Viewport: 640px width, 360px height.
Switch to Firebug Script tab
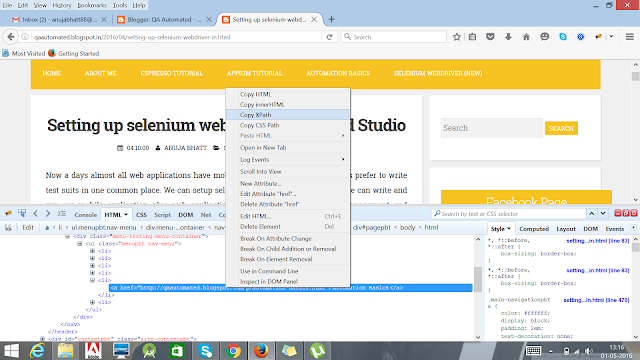[x=162, y=215]
